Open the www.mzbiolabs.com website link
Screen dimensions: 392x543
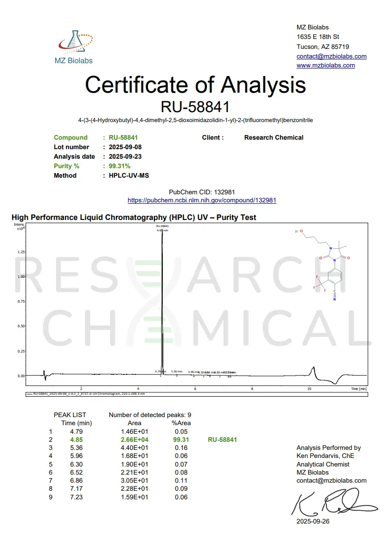tap(326, 66)
